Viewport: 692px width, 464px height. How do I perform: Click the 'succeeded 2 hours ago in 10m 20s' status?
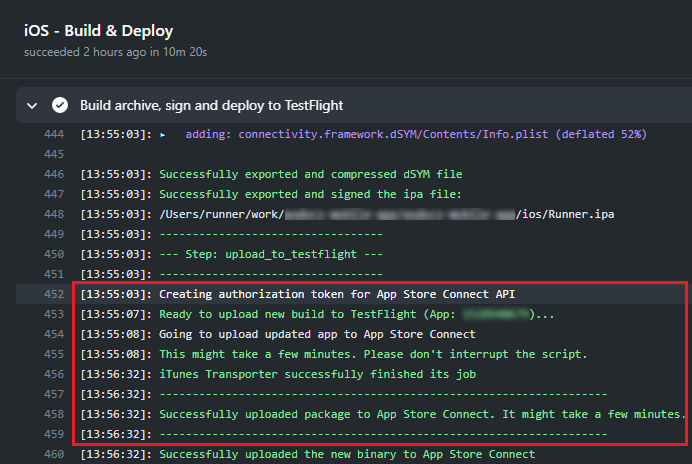[115, 52]
